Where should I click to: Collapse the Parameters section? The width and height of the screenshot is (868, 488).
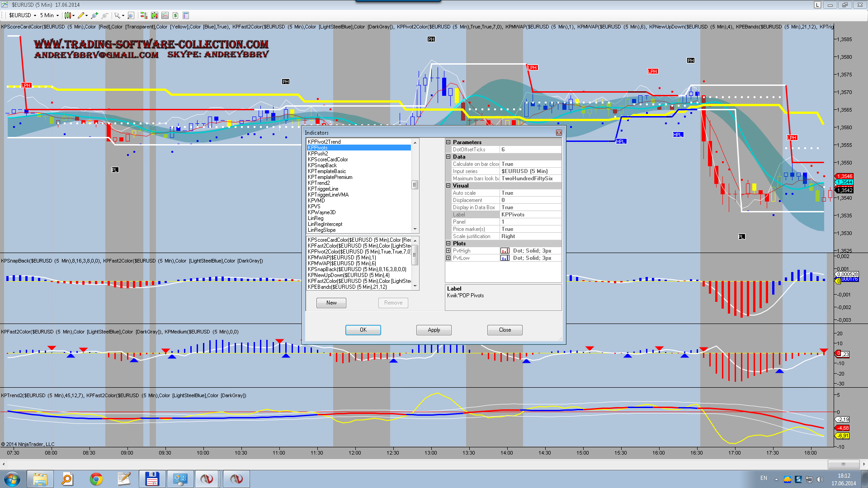(448, 142)
